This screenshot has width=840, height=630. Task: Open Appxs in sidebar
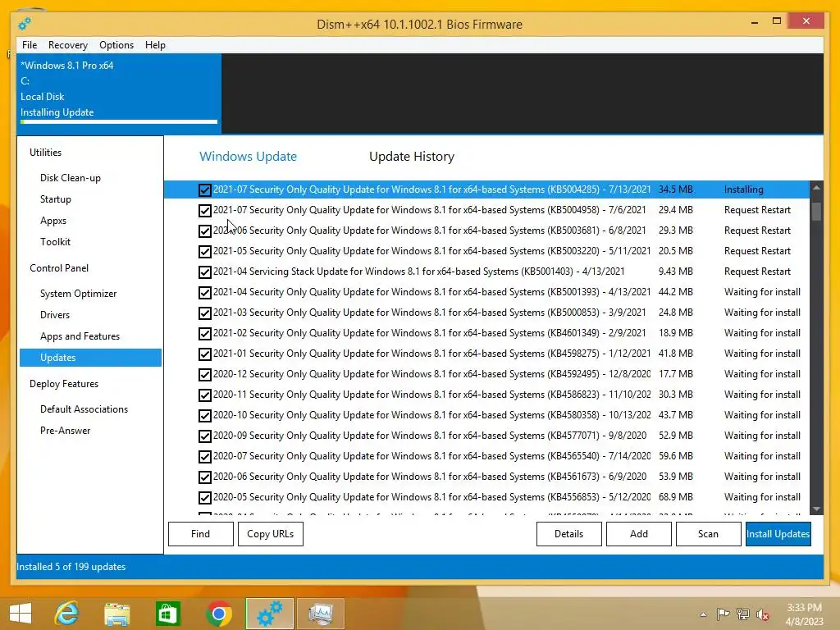53,221
